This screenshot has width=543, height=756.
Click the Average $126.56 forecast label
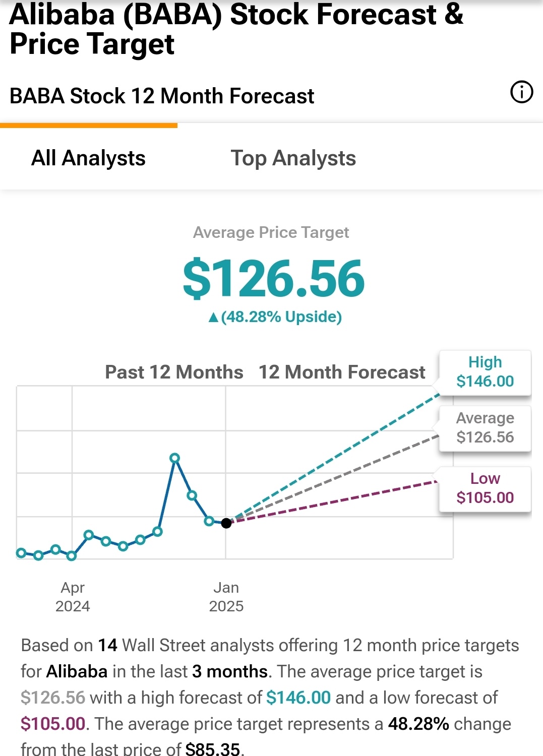(485, 428)
